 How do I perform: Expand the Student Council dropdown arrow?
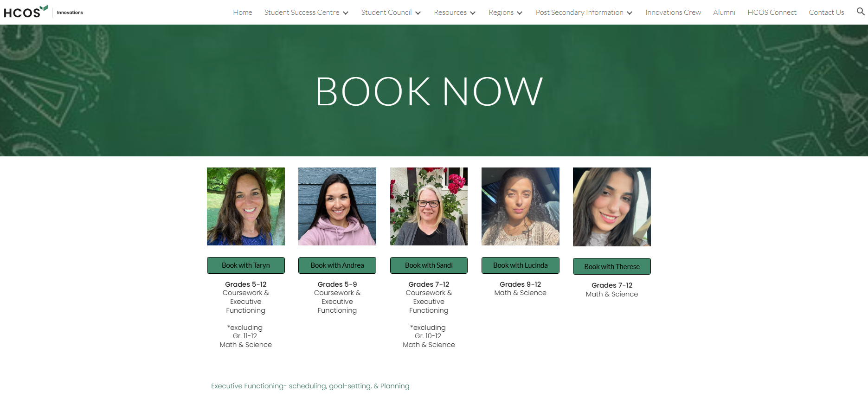418,13
